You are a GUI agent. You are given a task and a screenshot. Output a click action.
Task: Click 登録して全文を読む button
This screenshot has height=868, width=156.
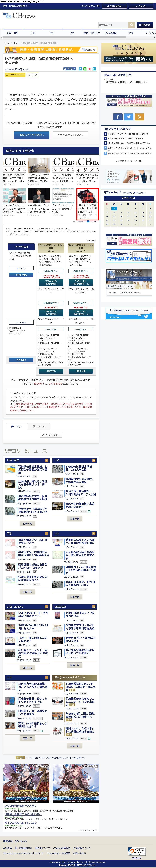[32, 135]
